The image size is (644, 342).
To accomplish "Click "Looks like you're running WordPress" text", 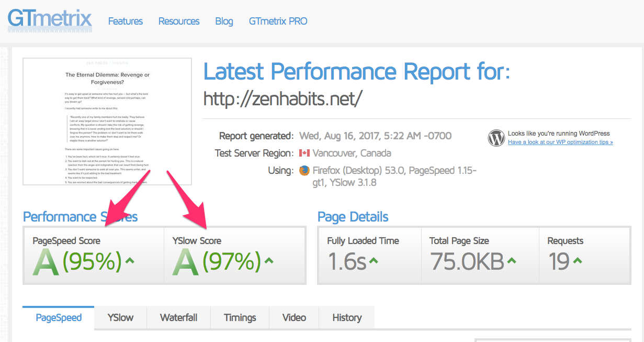I will click(559, 134).
